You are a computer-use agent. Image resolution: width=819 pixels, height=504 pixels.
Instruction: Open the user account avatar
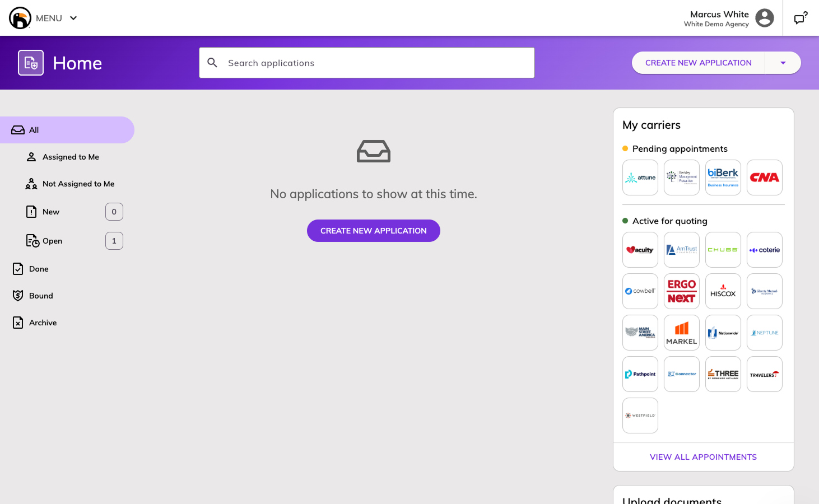tap(765, 18)
